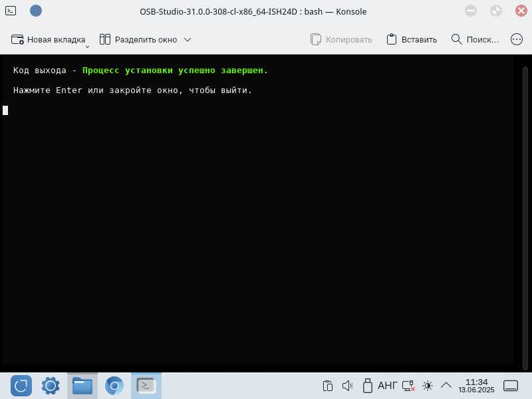Open the disconnected network tray icon
Screen dimensions: 532x399
(x=408, y=386)
